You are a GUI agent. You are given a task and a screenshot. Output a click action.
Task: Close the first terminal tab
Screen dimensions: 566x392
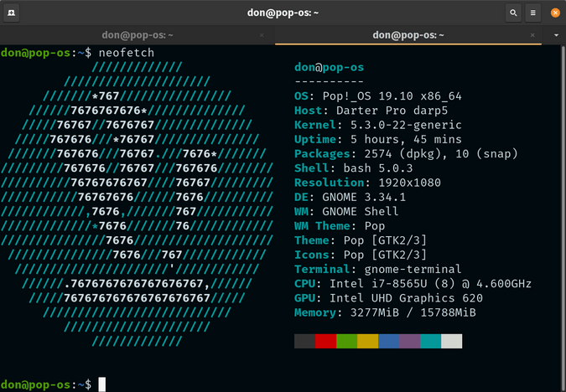[x=262, y=35]
